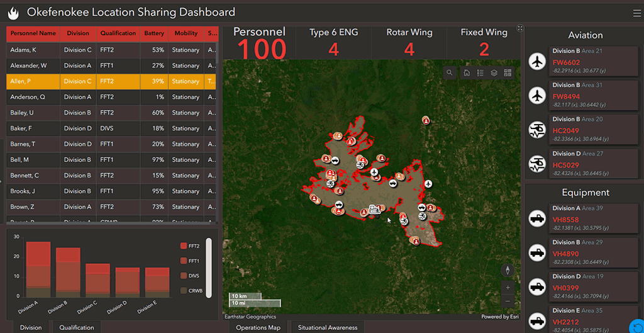Zoom in on the map with plus

click(x=508, y=288)
